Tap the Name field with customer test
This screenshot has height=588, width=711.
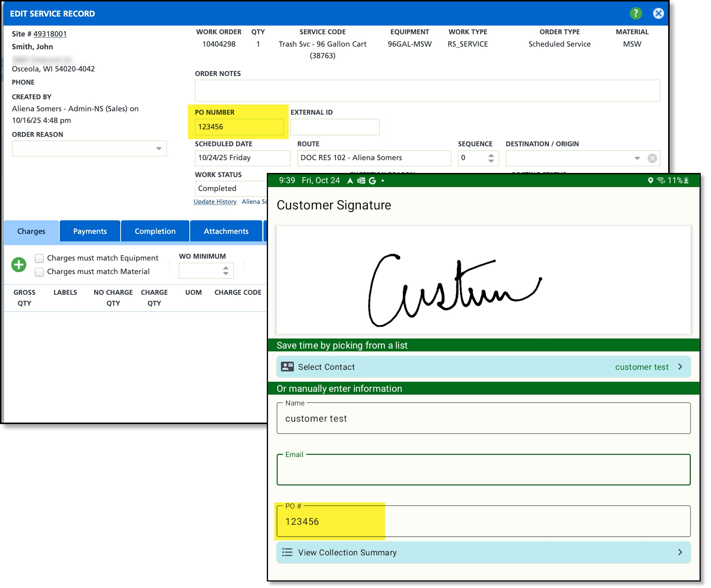click(484, 418)
